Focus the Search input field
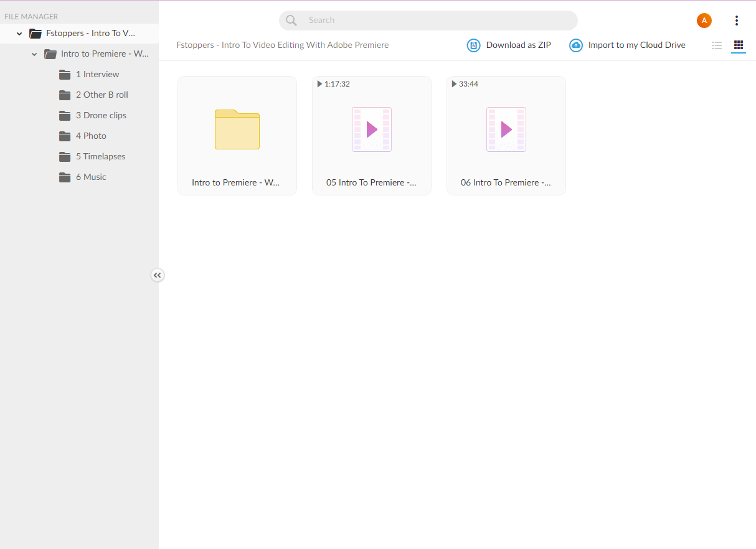The width and height of the screenshot is (756, 549). pyautogui.click(x=428, y=21)
